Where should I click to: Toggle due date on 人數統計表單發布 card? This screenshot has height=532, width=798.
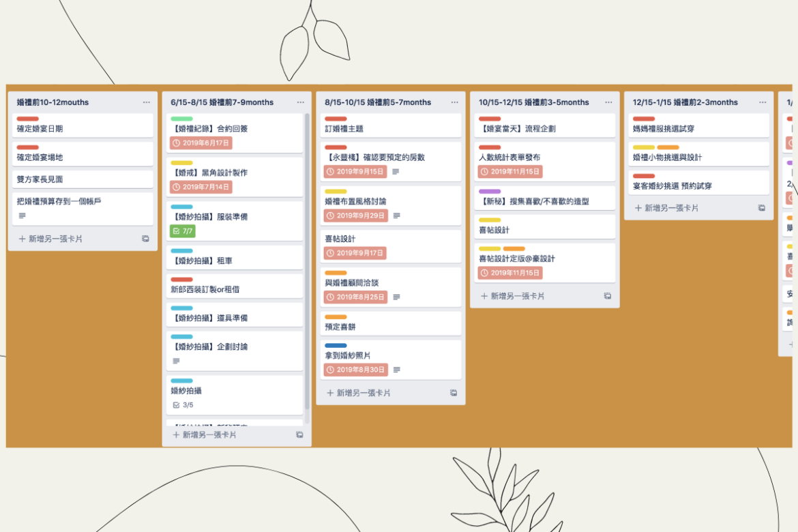pyautogui.click(x=509, y=172)
